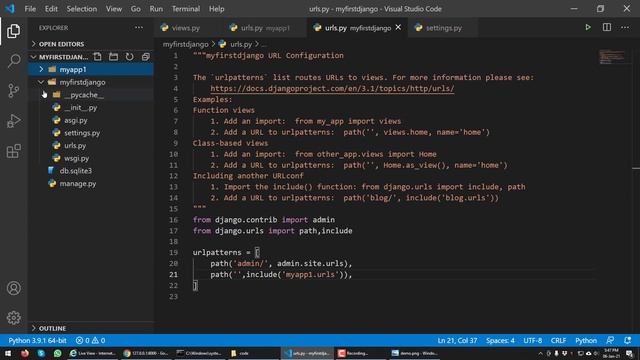Open the Manage gear icon
Viewport: 640px width, 360px height.
tap(13, 318)
